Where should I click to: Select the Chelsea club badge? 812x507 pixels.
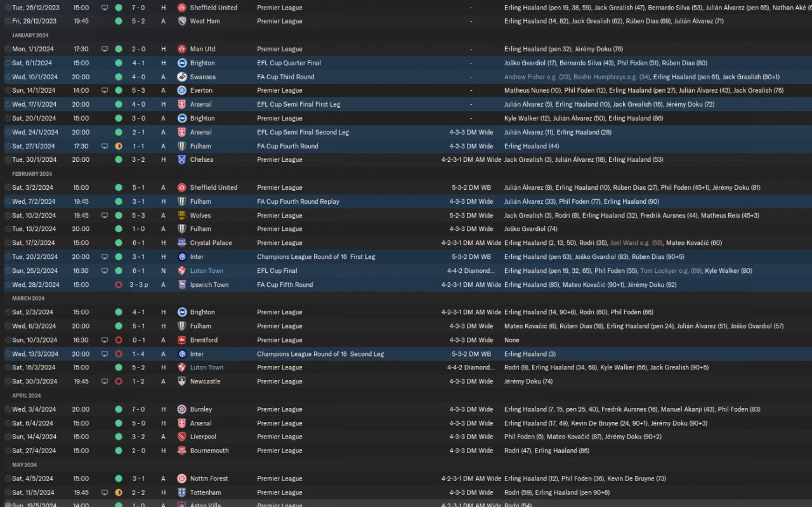[x=182, y=159]
